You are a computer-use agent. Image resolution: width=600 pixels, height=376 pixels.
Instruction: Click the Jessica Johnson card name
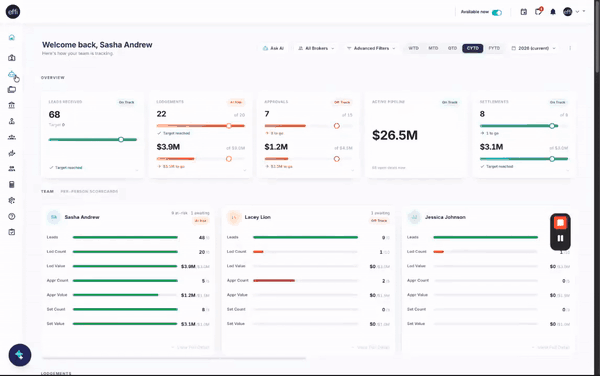445,217
